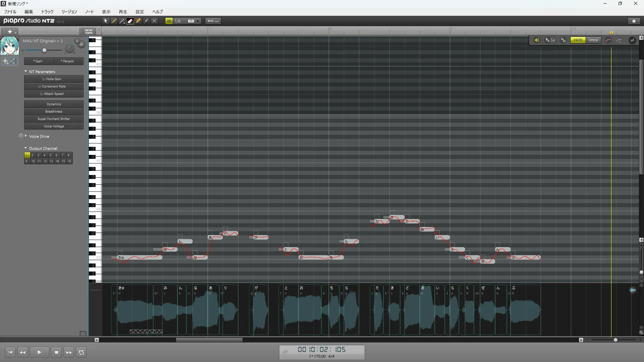The image size is (644, 362).
Task: Open the 1/8 quantize dropdown
Action: coord(198,21)
